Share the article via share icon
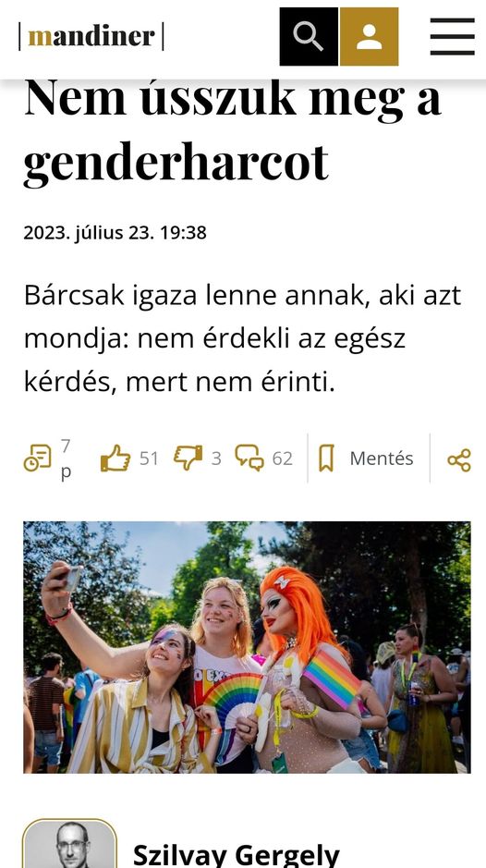Screen dimensions: 486x868 [x=459, y=460]
